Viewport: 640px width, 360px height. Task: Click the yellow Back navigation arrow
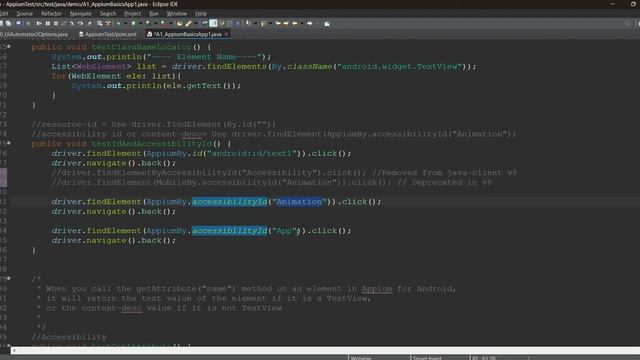295,23
